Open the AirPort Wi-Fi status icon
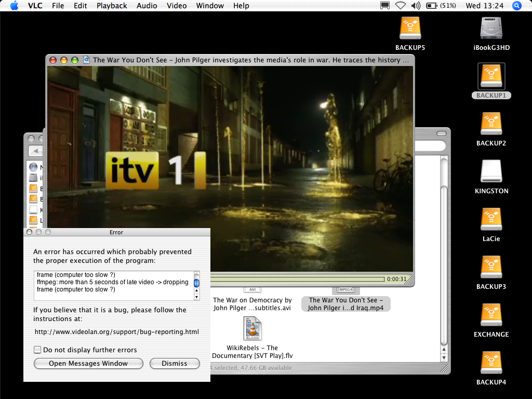Screen dimensions: 532x399 [400, 6]
